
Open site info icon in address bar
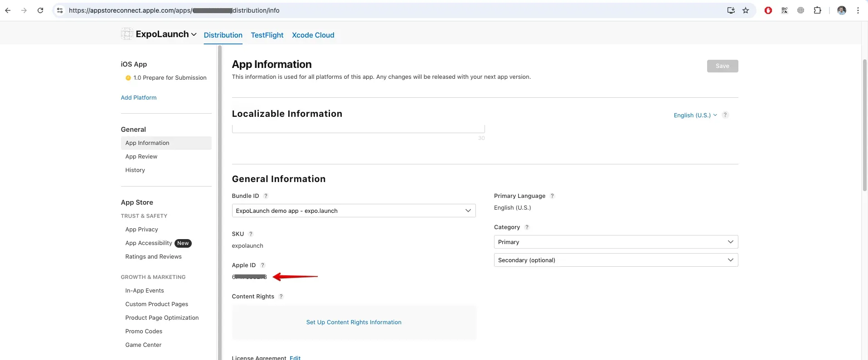coord(59,10)
